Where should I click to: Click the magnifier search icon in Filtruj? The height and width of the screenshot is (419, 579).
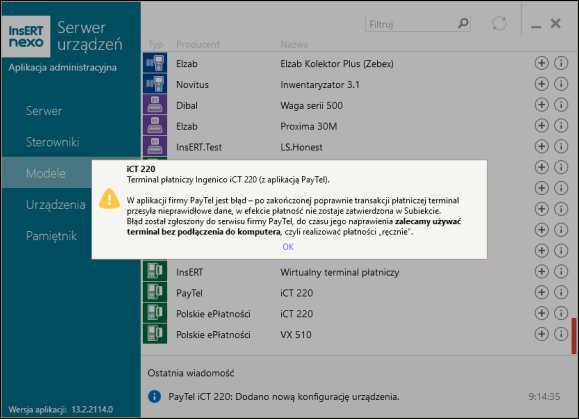tap(463, 24)
